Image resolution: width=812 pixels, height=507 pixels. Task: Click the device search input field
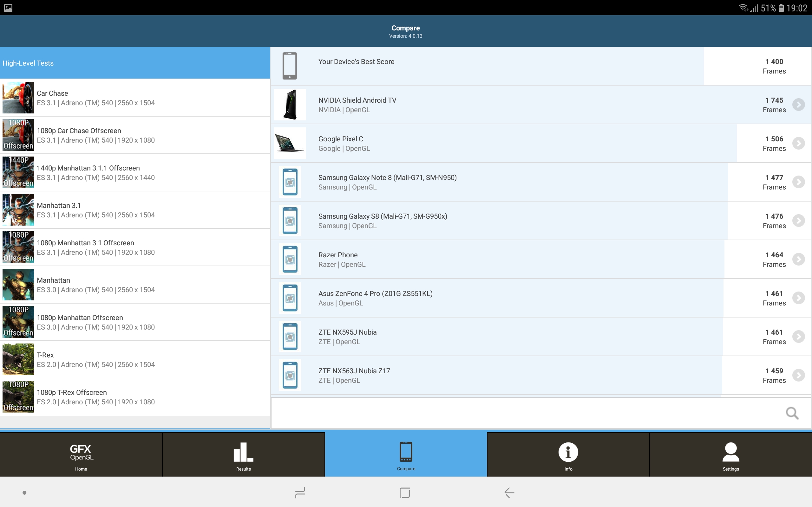coord(523,413)
